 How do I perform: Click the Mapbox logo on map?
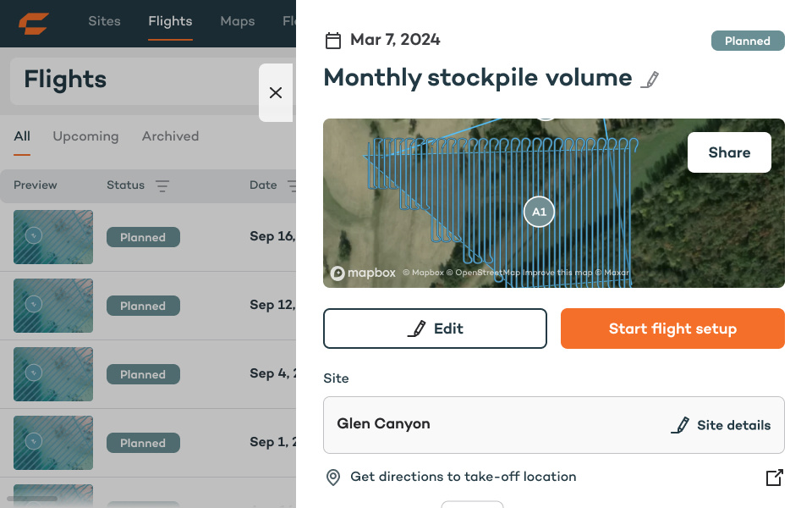point(363,273)
